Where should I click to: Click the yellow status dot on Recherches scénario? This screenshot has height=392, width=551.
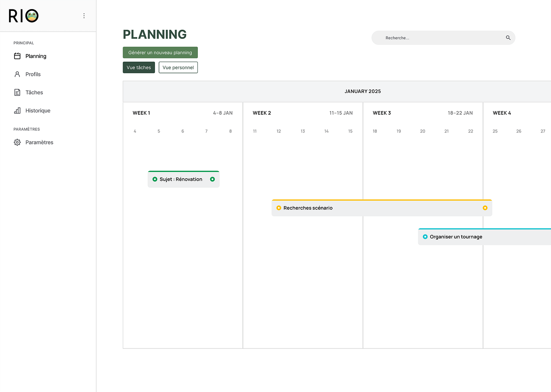click(x=278, y=208)
